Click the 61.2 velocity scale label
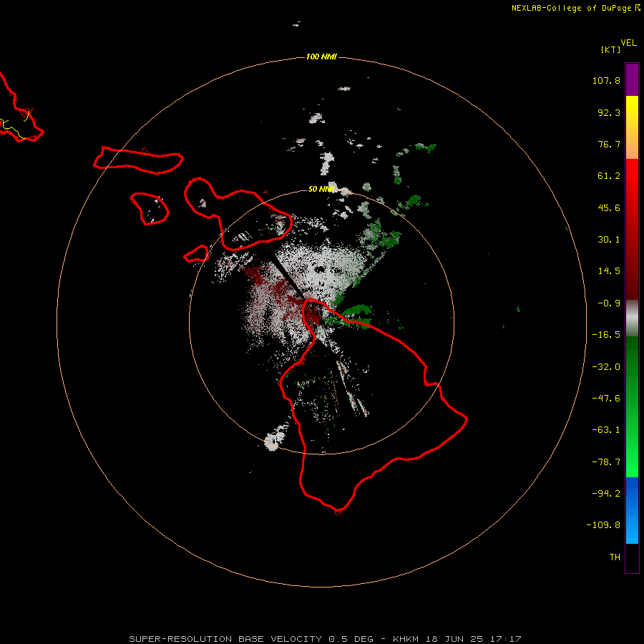 click(x=609, y=176)
